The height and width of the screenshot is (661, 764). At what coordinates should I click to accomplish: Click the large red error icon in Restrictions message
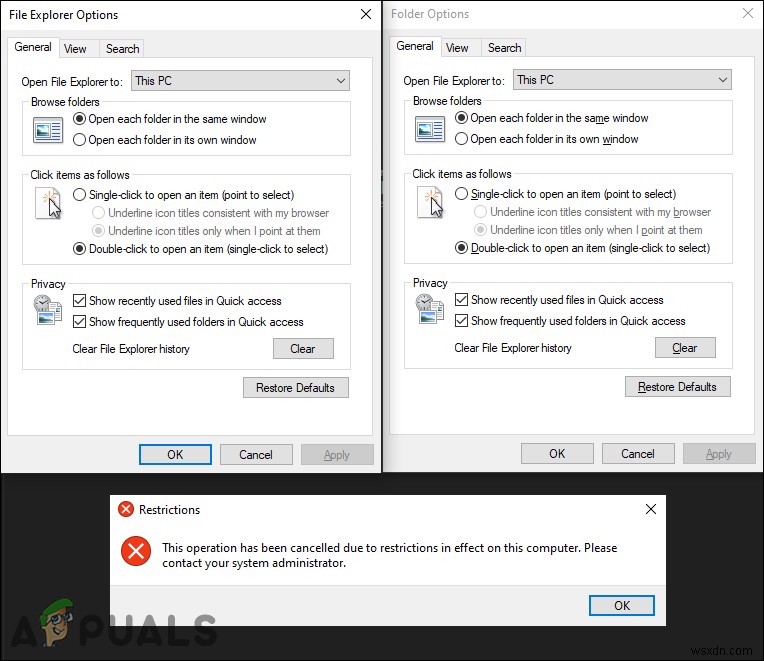pyautogui.click(x=136, y=551)
